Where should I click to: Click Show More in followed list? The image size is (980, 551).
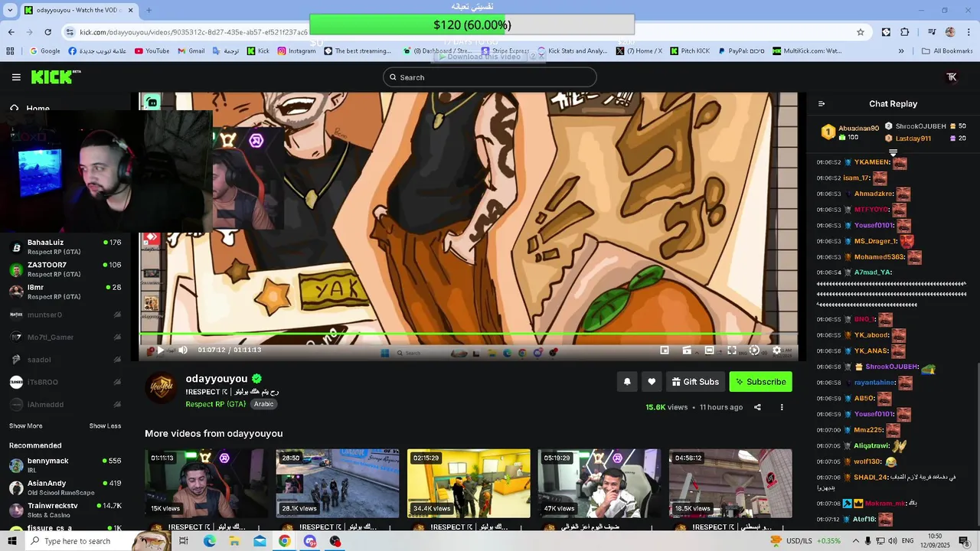(26, 425)
